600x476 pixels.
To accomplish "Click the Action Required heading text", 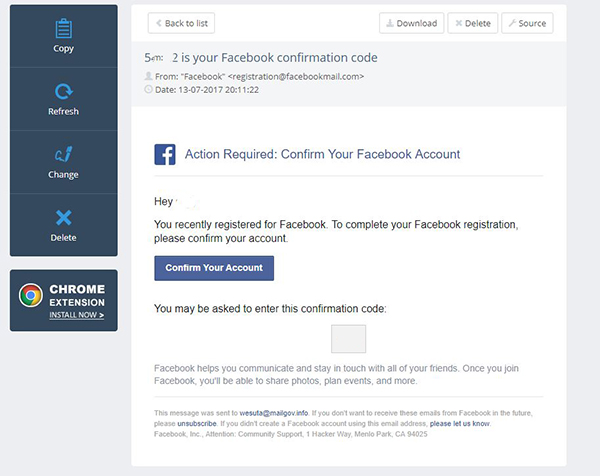I will click(x=322, y=154).
